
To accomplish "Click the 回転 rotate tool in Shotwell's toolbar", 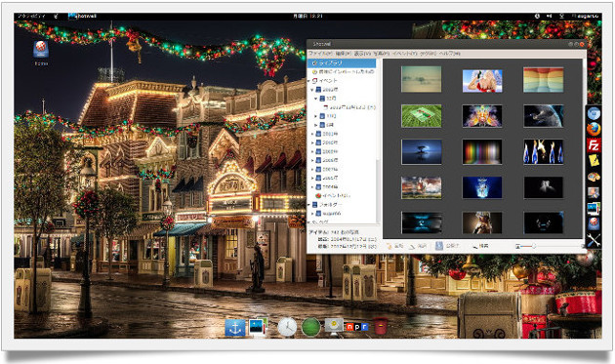I will click(395, 246).
